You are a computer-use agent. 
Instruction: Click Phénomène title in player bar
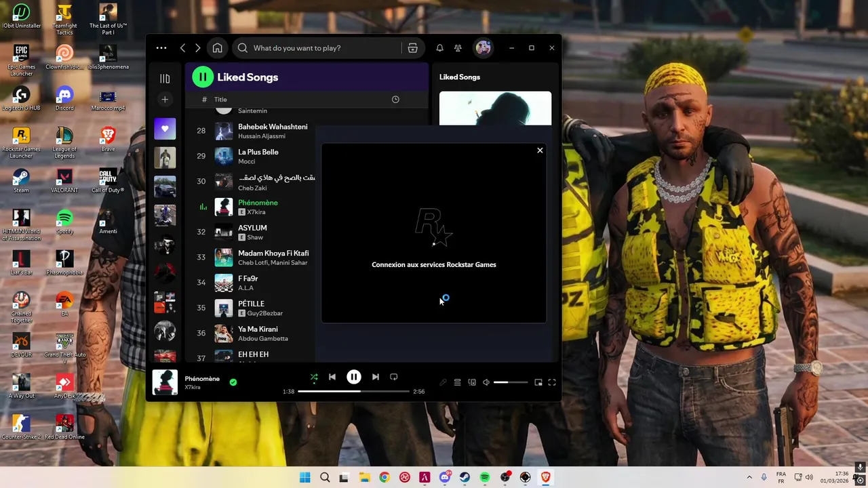click(x=202, y=378)
